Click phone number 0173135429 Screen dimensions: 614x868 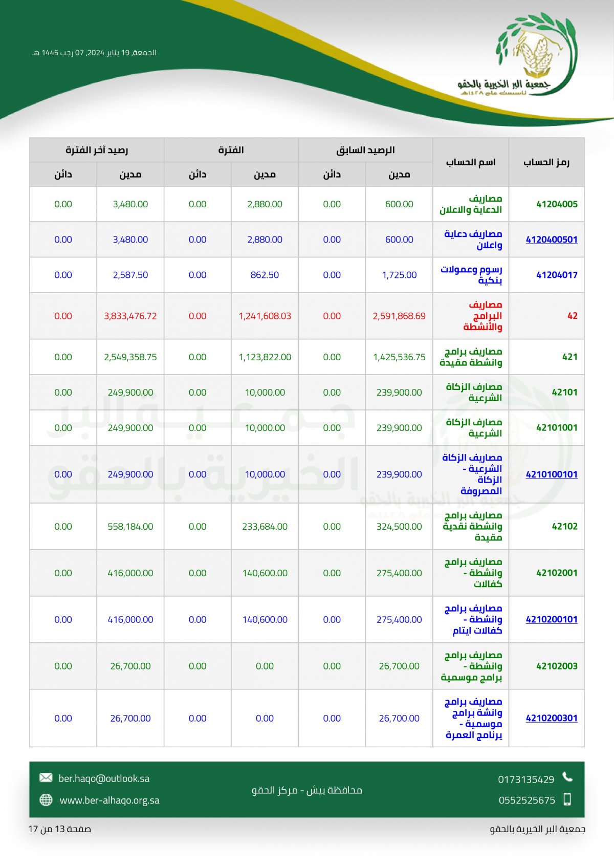(526, 779)
